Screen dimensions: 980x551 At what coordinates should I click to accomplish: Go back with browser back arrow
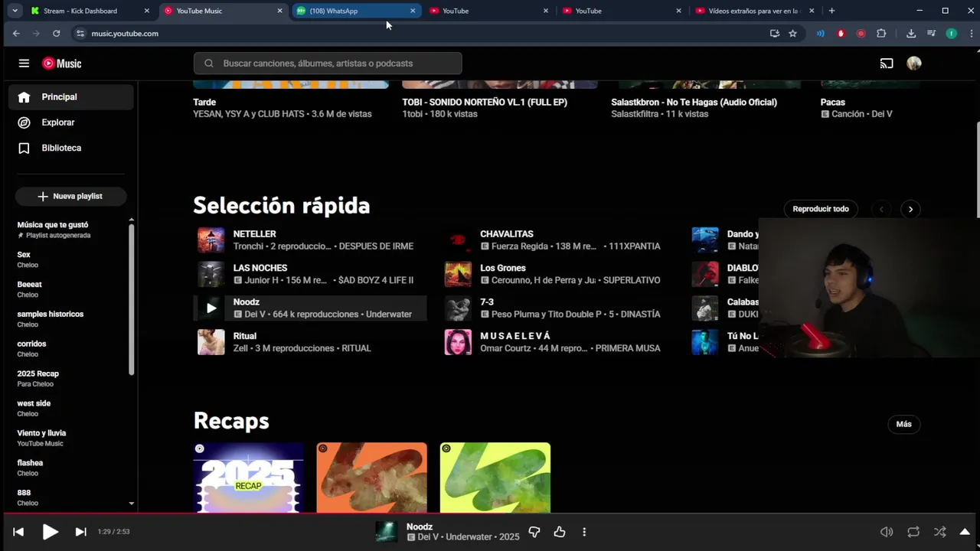click(16, 34)
